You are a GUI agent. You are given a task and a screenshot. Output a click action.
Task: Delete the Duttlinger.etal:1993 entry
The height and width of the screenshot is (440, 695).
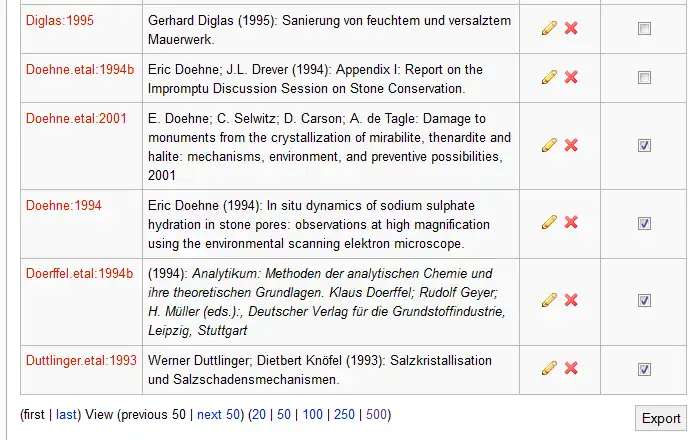pyautogui.click(x=571, y=368)
